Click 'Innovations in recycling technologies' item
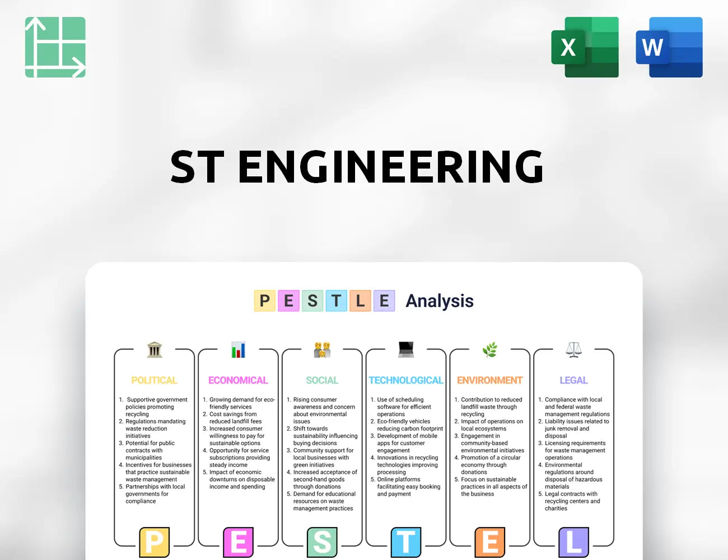This screenshot has height=560, width=728. 404,465
